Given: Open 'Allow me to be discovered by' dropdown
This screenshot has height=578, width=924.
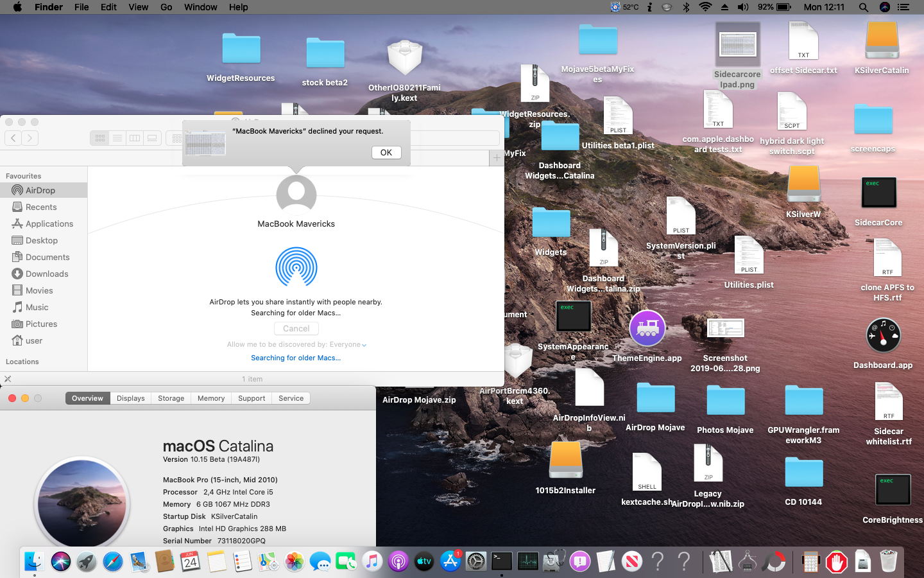Looking at the screenshot, I should point(296,345).
